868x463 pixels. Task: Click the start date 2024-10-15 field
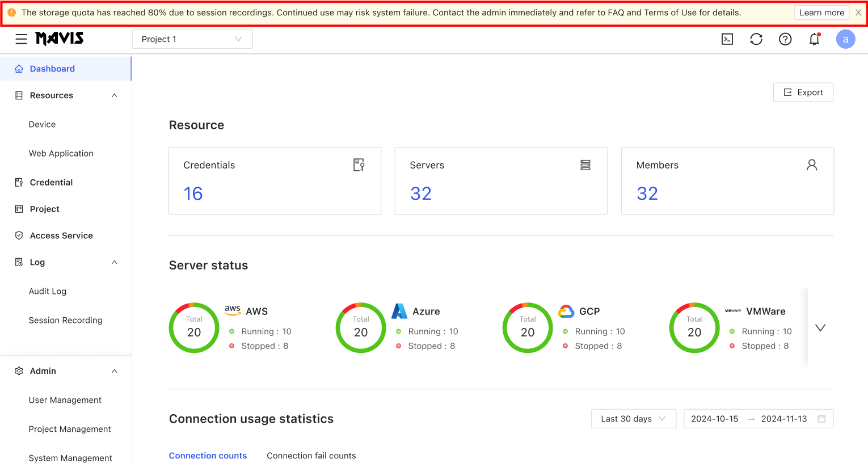(714, 419)
